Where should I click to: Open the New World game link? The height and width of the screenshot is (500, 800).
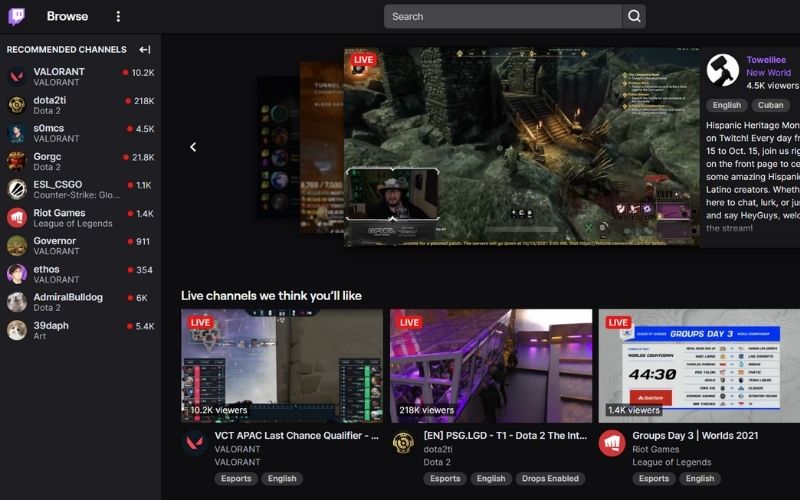(768, 72)
